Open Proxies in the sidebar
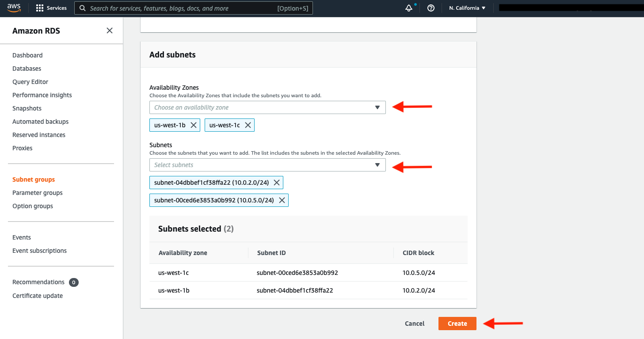The width and height of the screenshot is (644, 339). (x=23, y=148)
